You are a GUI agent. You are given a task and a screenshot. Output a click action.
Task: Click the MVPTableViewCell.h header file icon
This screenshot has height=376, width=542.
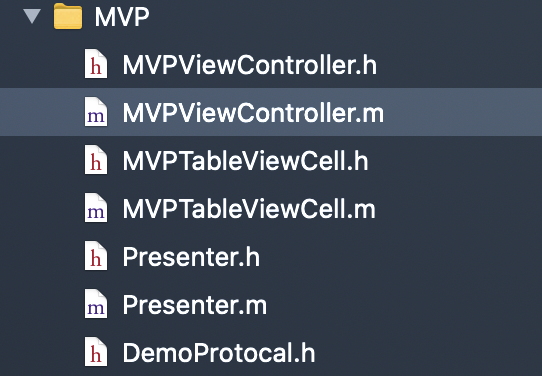click(x=96, y=160)
